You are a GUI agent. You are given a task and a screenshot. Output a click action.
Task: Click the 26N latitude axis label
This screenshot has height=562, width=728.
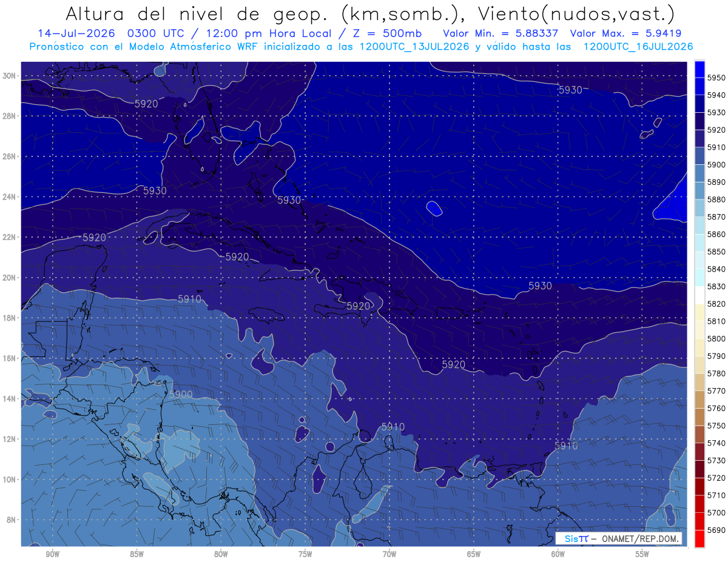point(8,156)
